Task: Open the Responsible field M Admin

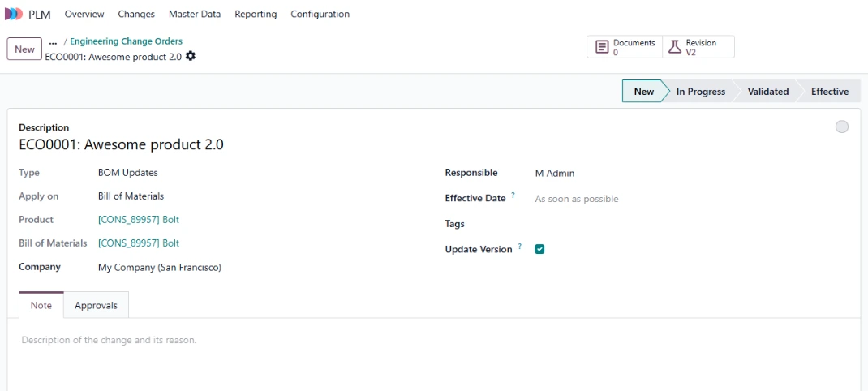Action: click(555, 174)
